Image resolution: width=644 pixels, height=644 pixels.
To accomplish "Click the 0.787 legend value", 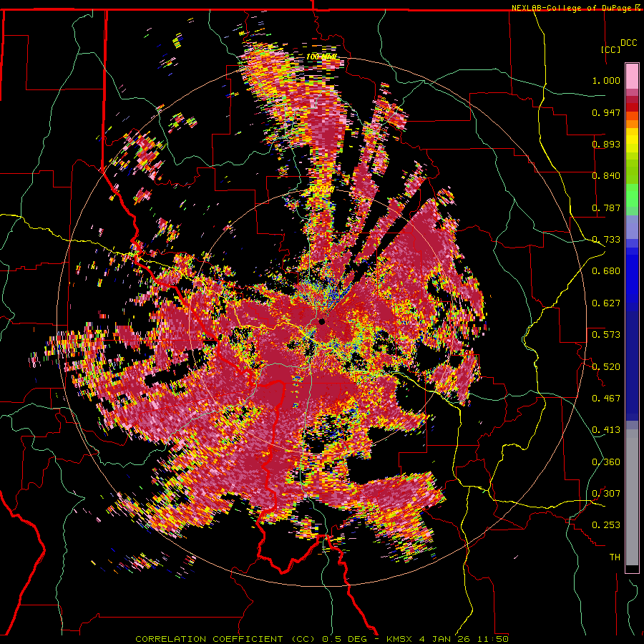I will [x=606, y=208].
